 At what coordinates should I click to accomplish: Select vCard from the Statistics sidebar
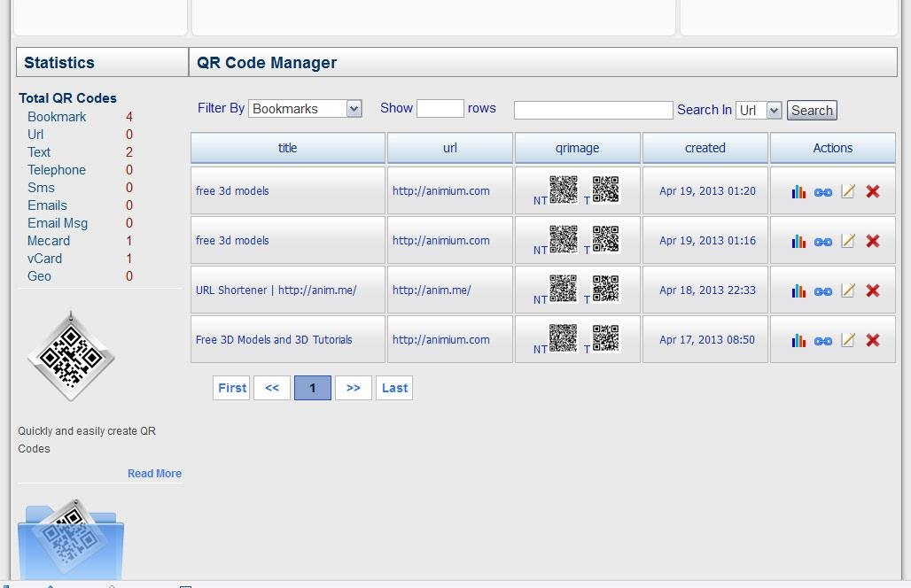[44, 259]
